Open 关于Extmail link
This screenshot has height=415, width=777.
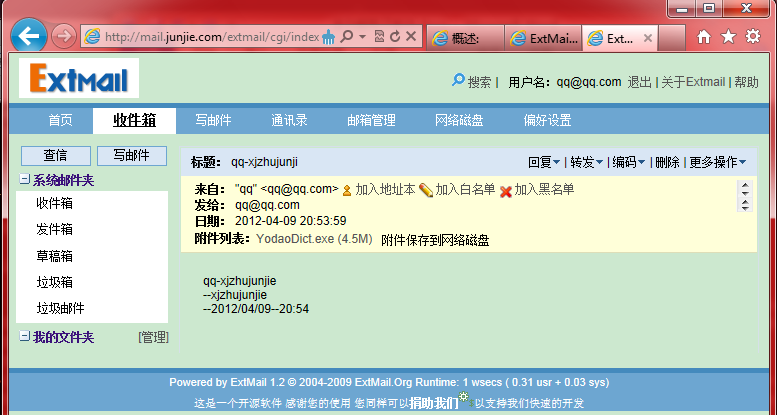tap(693, 82)
